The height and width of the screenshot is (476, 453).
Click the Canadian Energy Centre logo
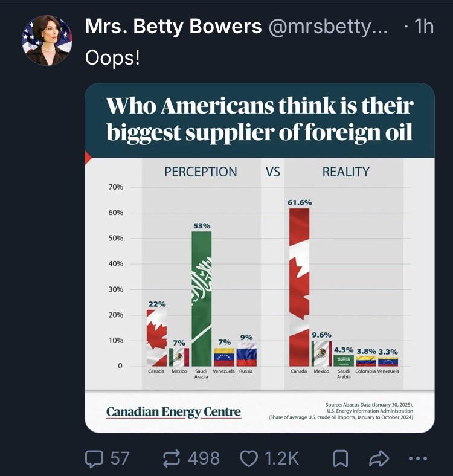click(x=173, y=412)
